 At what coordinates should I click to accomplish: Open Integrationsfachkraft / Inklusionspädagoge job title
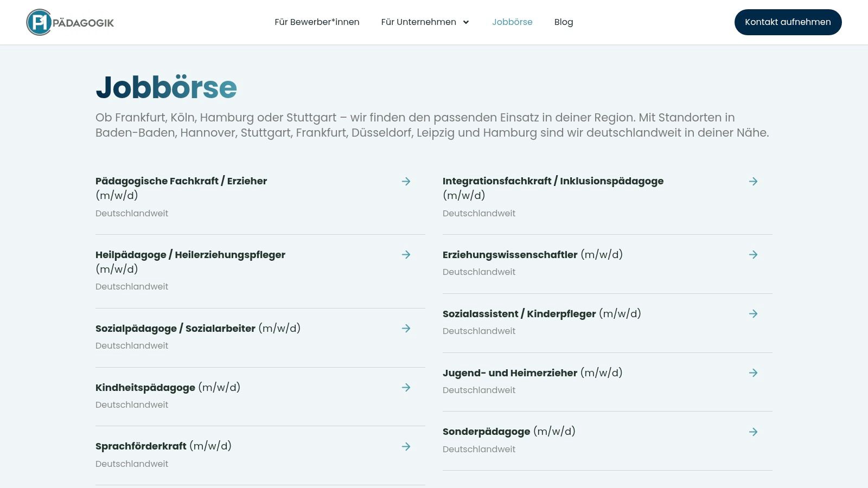pyautogui.click(x=553, y=188)
